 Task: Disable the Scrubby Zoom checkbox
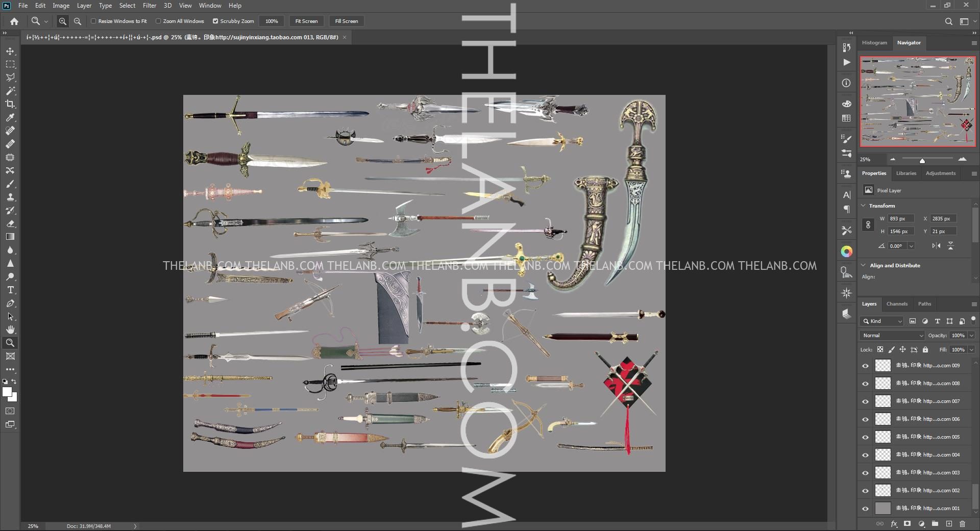[215, 21]
